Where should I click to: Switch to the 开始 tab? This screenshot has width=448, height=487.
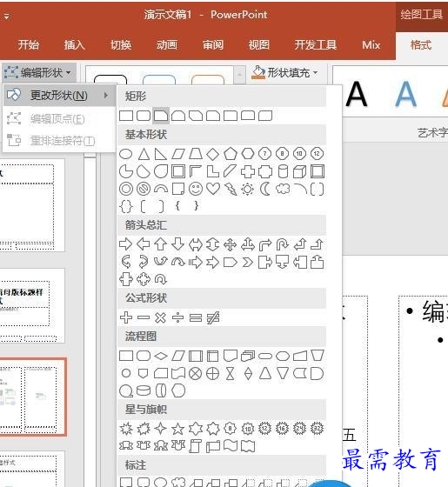coord(29,45)
